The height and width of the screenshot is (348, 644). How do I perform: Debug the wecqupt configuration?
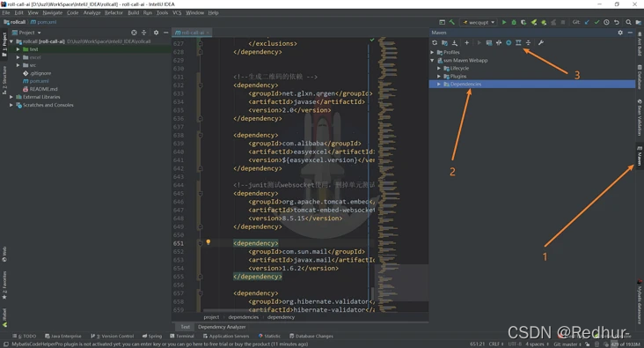[514, 22]
